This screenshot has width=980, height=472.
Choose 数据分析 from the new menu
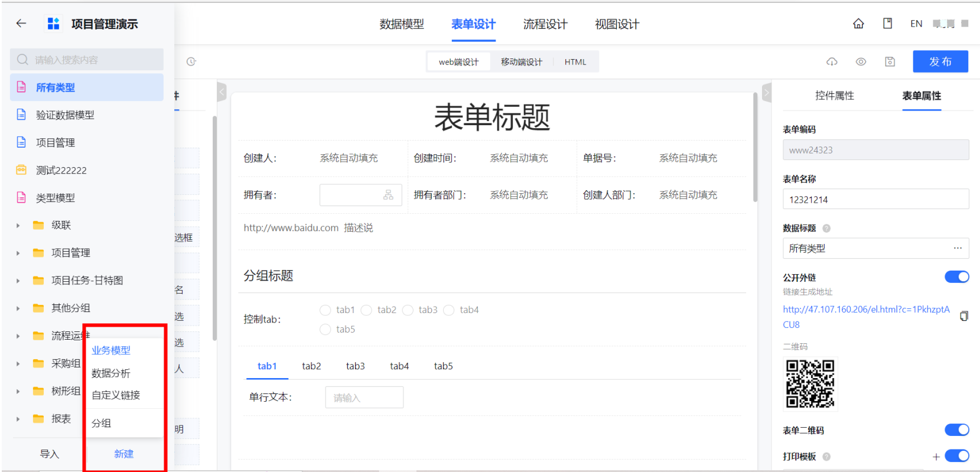click(x=111, y=373)
